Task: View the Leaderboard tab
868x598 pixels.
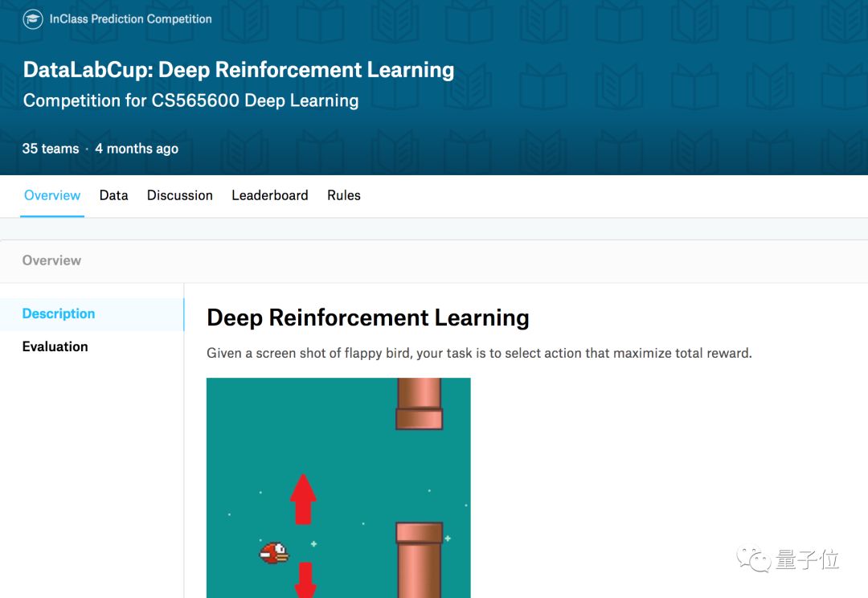Action: (269, 195)
